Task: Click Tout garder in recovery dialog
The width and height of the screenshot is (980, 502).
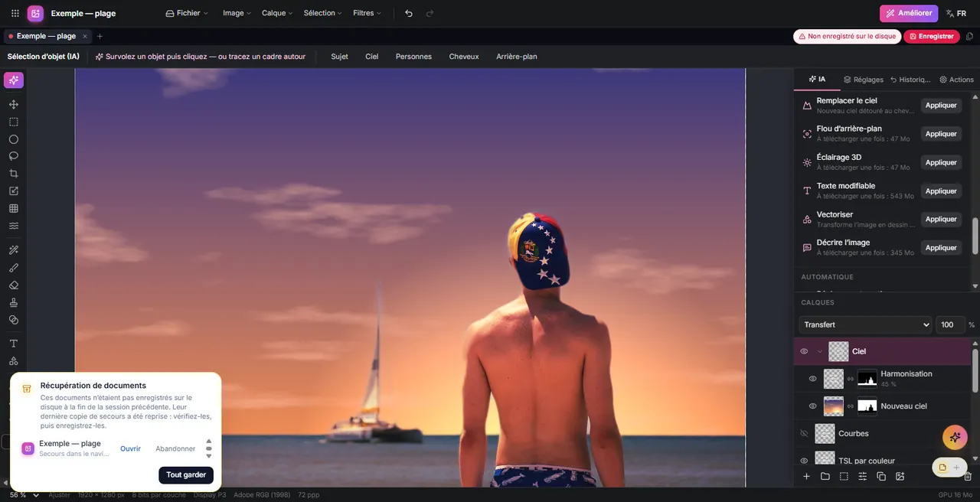Action: [186, 474]
